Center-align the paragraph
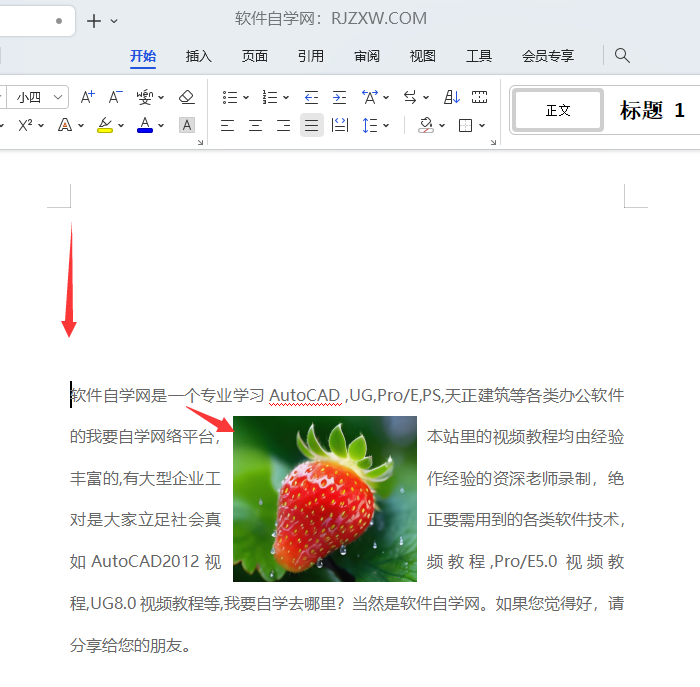Image resolution: width=700 pixels, height=687 pixels. click(x=255, y=125)
